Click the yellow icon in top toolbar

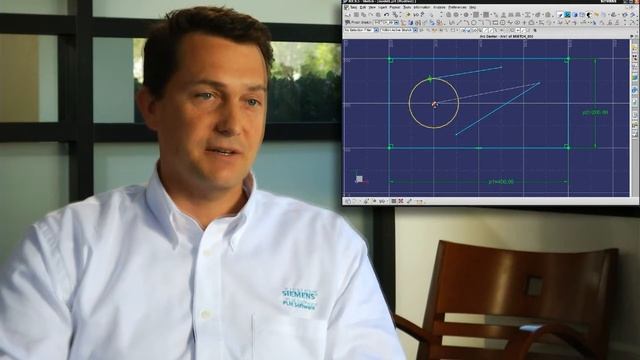pyautogui.click(x=596, y=14)
